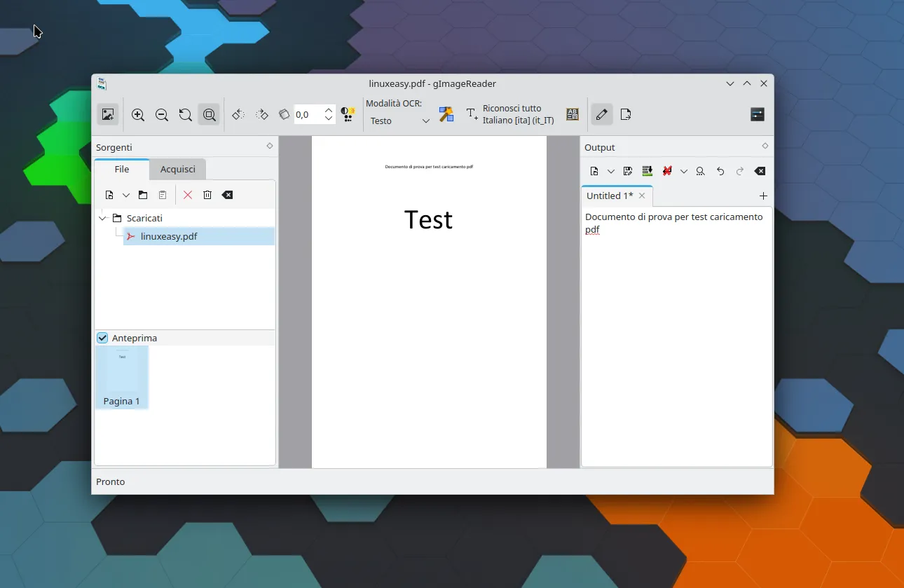Switch to the Acquisci tab
904x588 pixels.
[x=177, y=169]
